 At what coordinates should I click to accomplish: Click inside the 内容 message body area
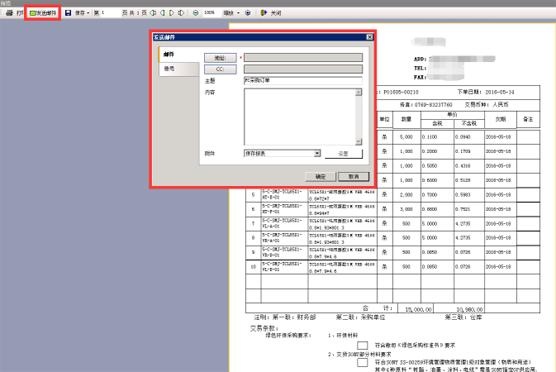point(300,117)
